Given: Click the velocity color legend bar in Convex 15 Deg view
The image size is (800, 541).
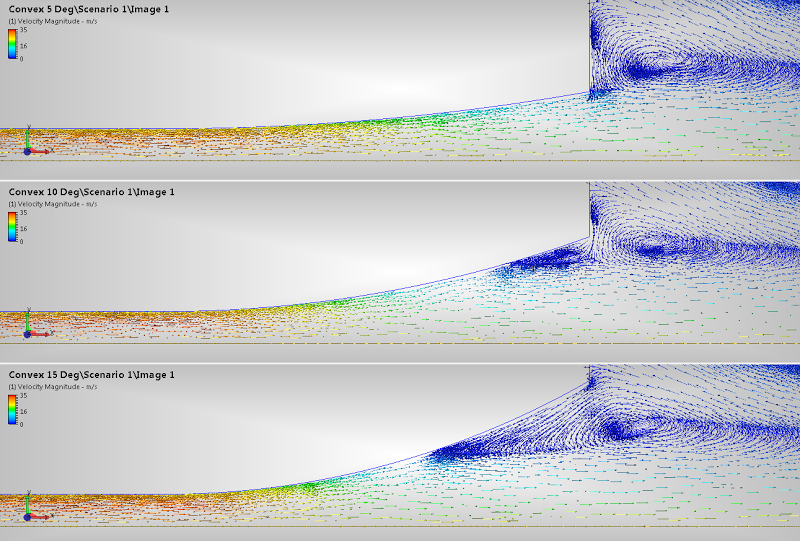Looking at the screenshot, I should [12, 409].
